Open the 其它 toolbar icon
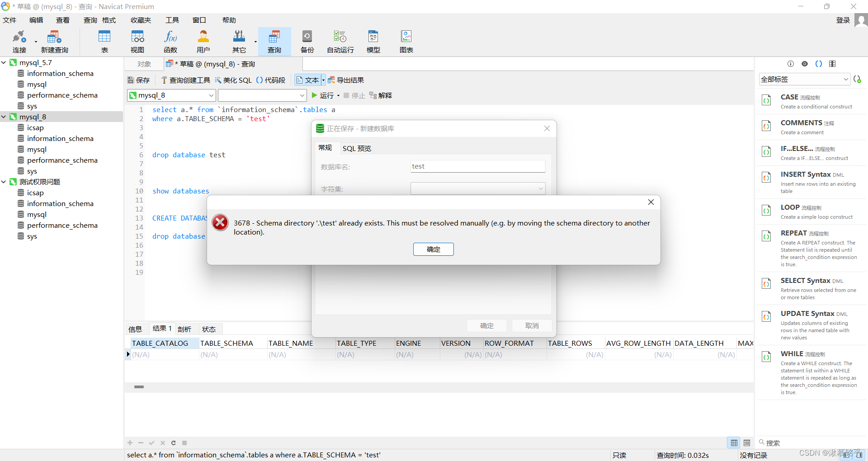This screenshot has width=868, height=461. [x=239, y=42]
